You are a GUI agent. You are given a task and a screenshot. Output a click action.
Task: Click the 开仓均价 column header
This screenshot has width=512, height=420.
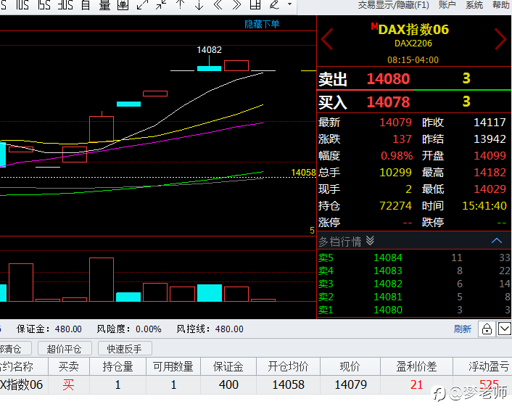point(289,366)
